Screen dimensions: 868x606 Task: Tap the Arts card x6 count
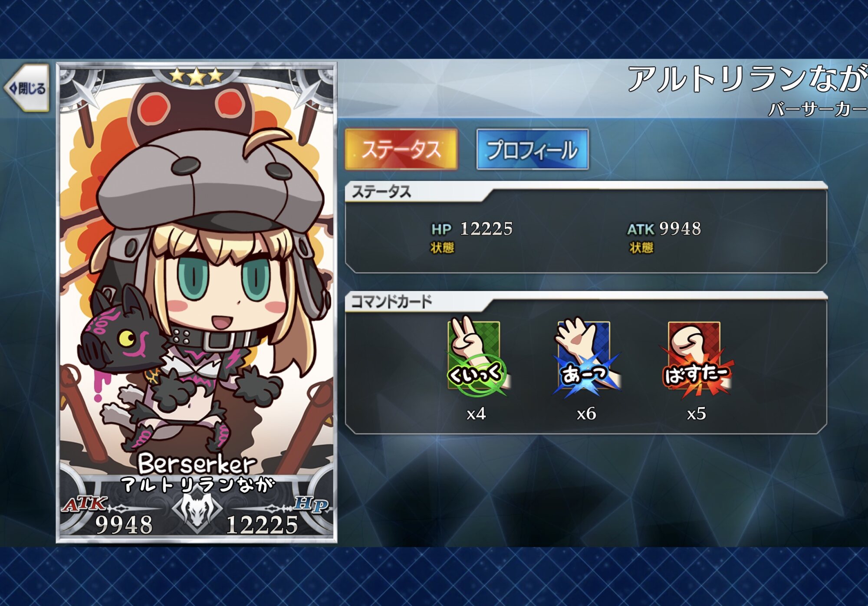[x=586, y=413]
